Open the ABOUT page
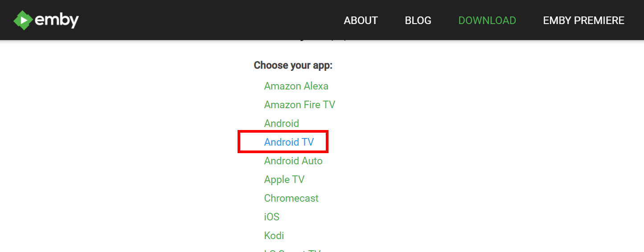 361,20
